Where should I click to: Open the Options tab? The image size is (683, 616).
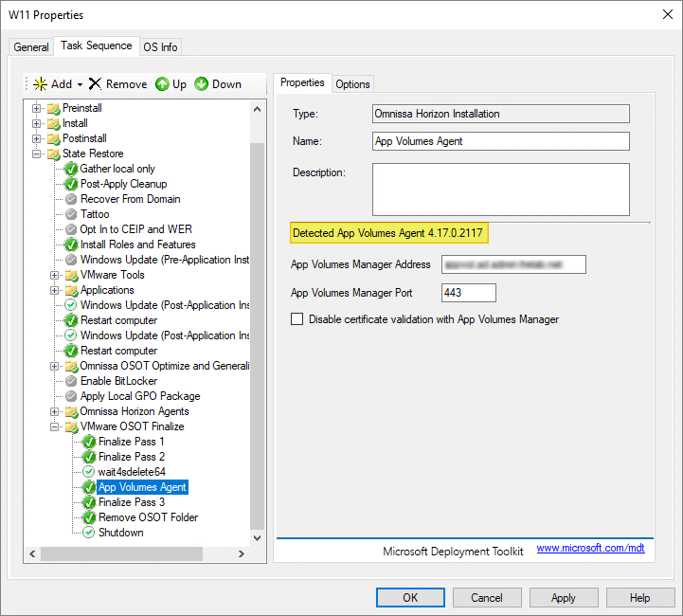pos(352,83)
